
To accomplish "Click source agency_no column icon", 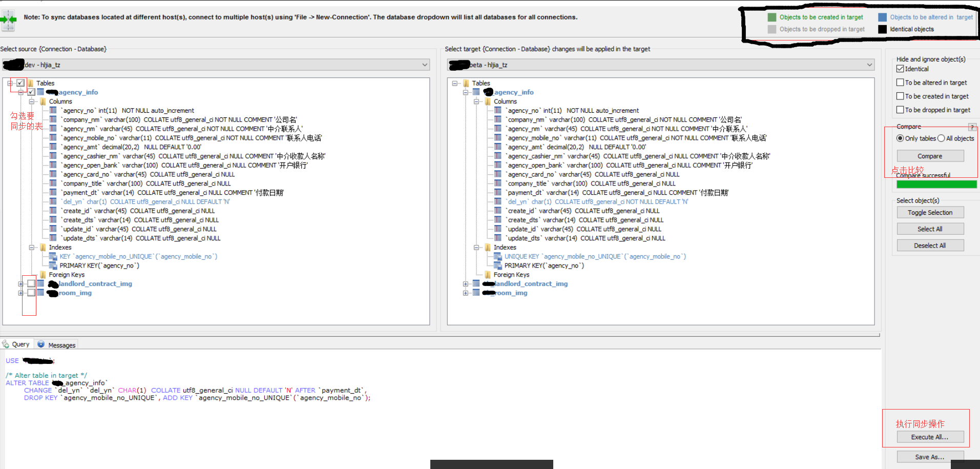I will pos(53,110).
